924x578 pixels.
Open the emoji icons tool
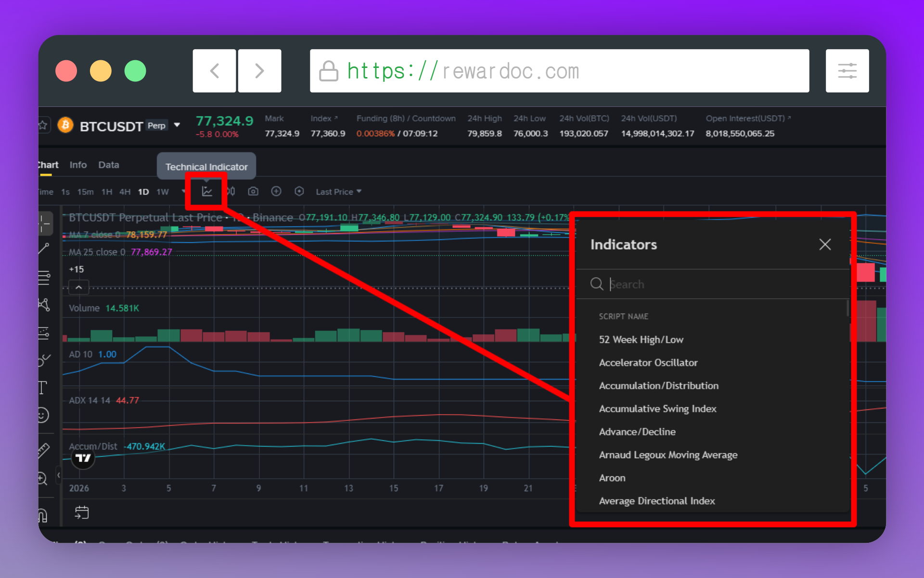[43, 415]
